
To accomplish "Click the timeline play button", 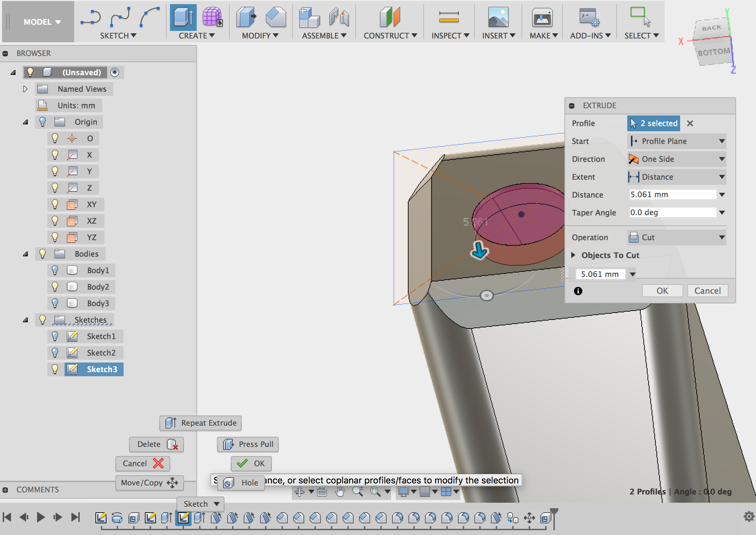I will pos(41,517).
